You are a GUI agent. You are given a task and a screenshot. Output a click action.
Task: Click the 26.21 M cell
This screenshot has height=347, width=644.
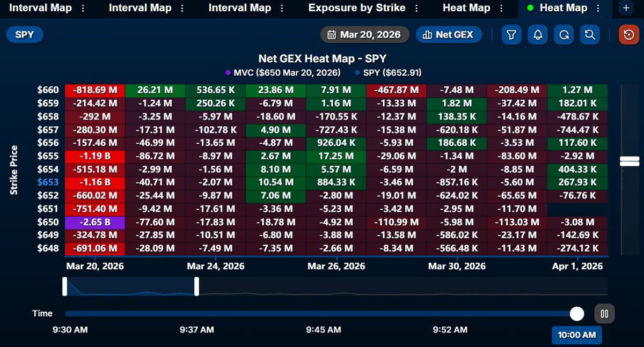coord(155,90)
